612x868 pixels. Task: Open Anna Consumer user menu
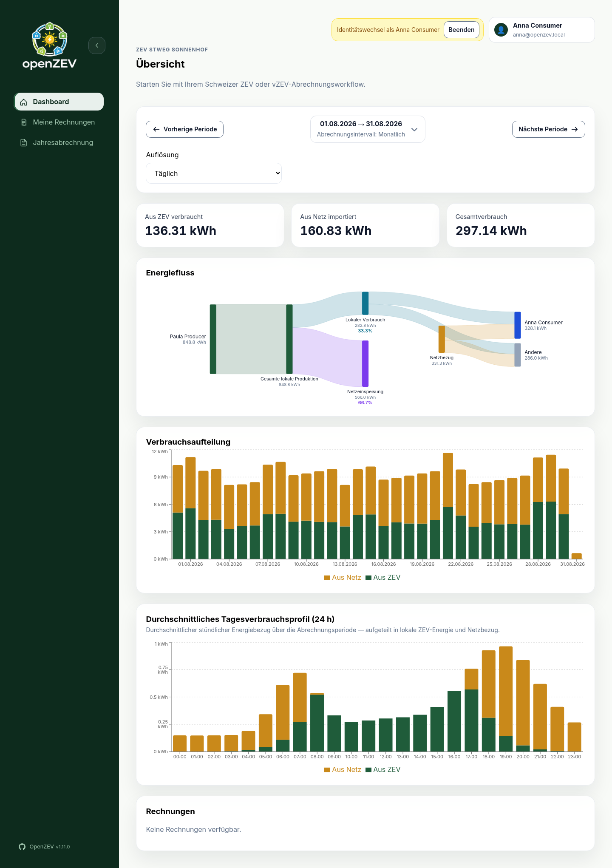541,30
